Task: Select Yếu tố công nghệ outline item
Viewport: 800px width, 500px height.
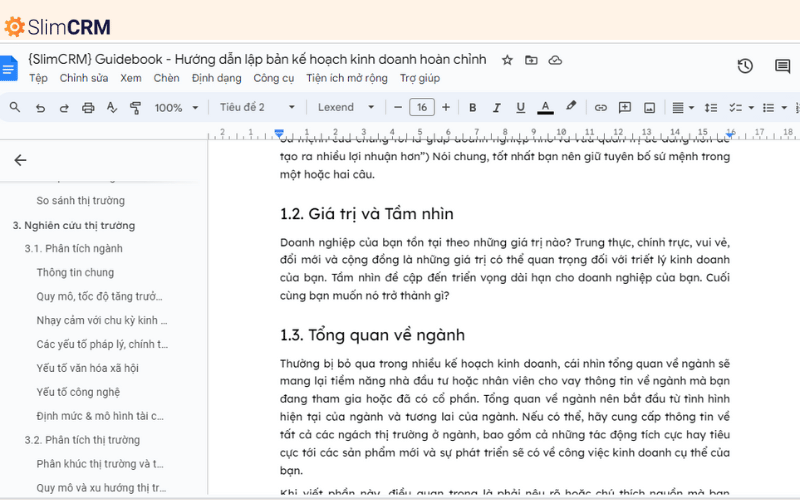Action: [78, 392]
